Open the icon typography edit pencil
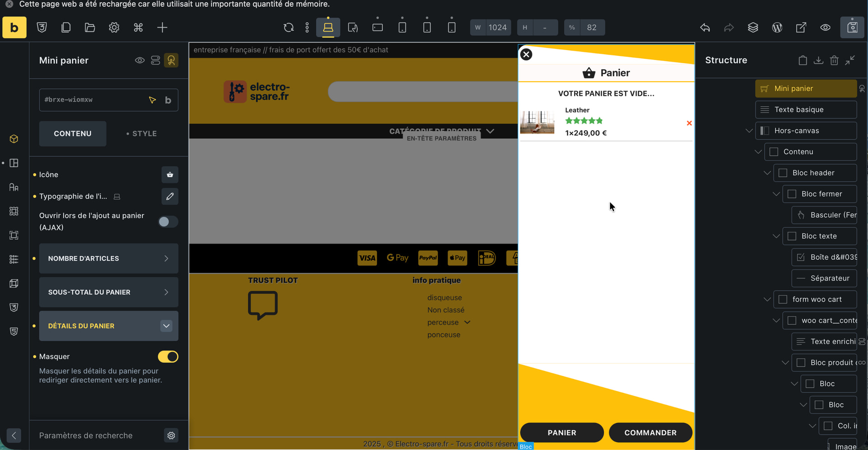Image resolution: width=868 pixels, height=450 pixels. (170, 197)
